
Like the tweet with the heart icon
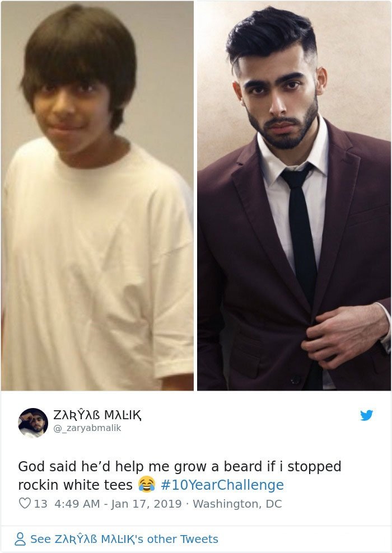click(25, 503)
